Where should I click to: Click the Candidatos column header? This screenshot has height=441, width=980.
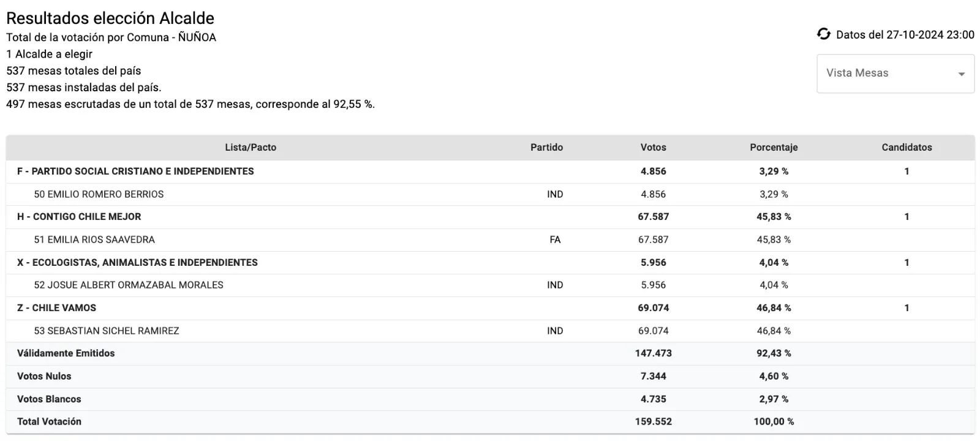[907, 148]
